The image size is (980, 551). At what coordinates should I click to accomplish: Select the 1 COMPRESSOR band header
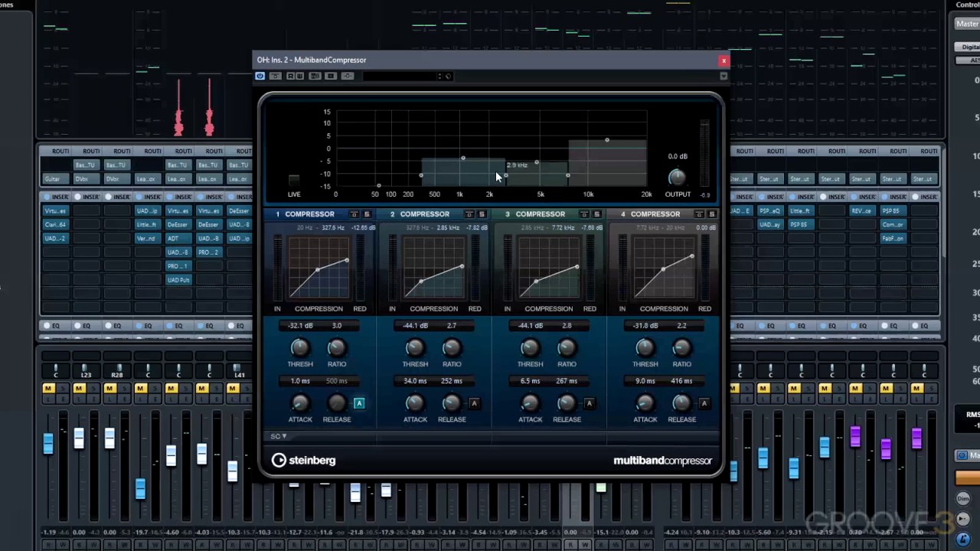click(305, 214)
